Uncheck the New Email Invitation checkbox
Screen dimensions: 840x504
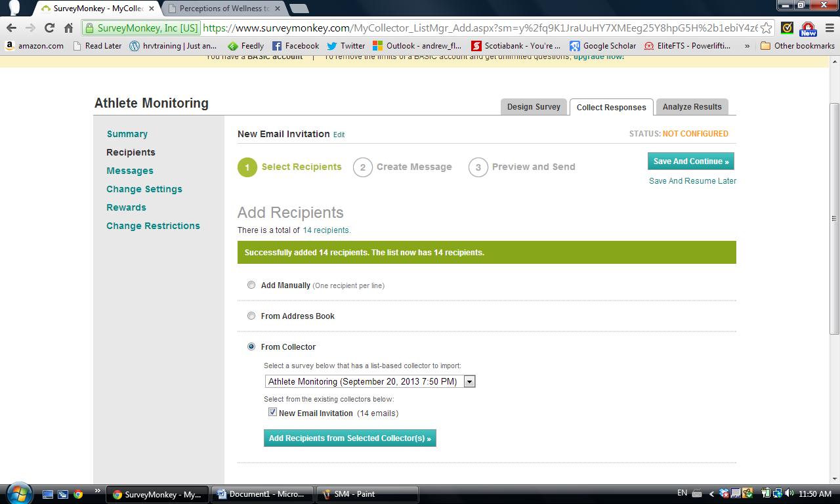pyautogui.click(x=272, y=412)
